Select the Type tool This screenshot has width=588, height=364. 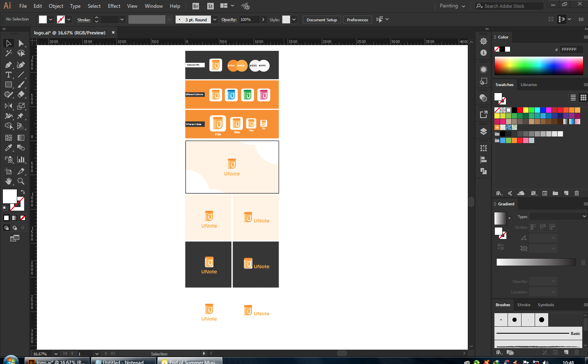8,75
